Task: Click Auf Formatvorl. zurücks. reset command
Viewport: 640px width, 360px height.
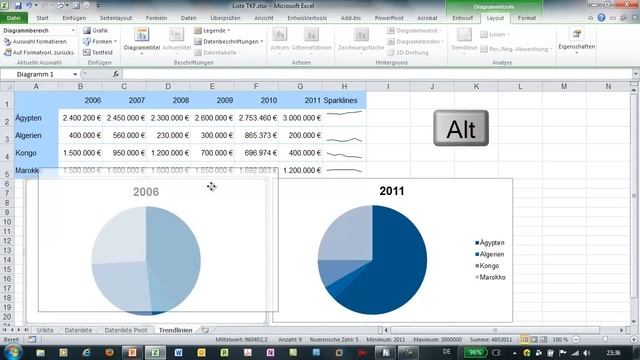Action: [39, 52]
